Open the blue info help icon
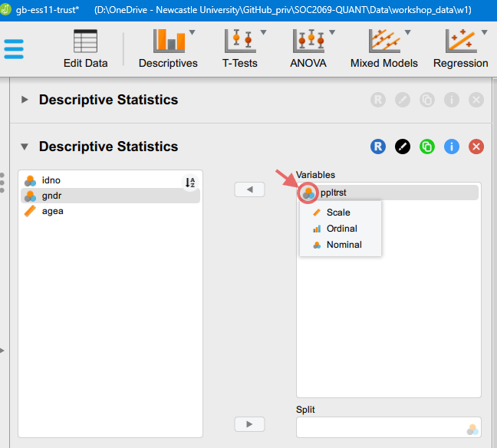The width and height of the screenshot is (497, 448). coord(451,147)
